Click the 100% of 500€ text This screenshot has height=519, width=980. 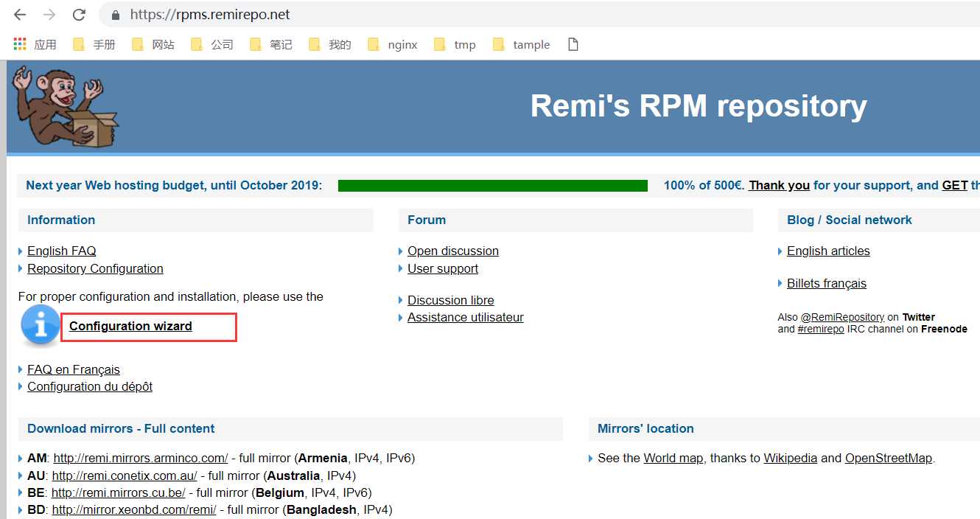click(704, 185)
